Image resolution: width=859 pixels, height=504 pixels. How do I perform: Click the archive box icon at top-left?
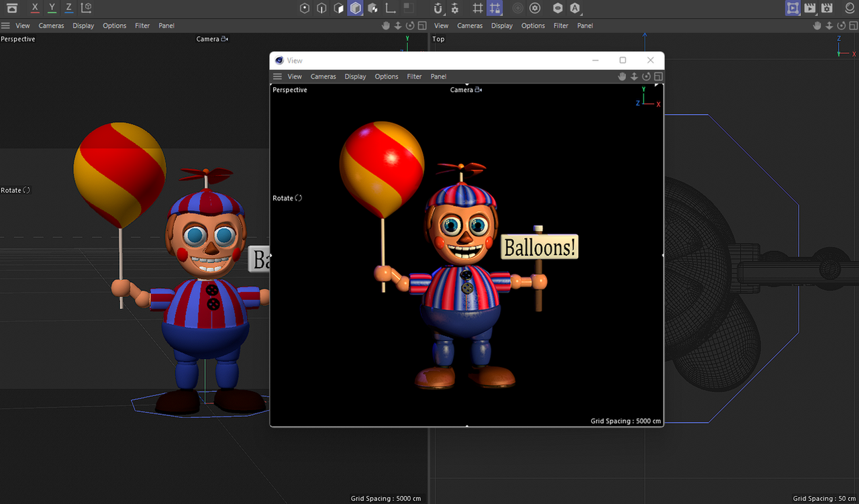pos(12,8)
